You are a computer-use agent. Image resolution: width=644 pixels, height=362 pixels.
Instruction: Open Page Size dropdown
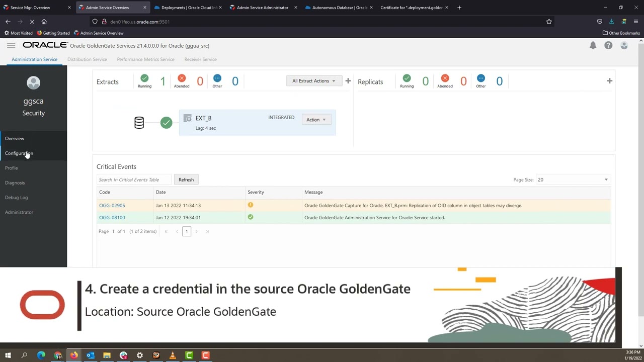pos(573,179)
